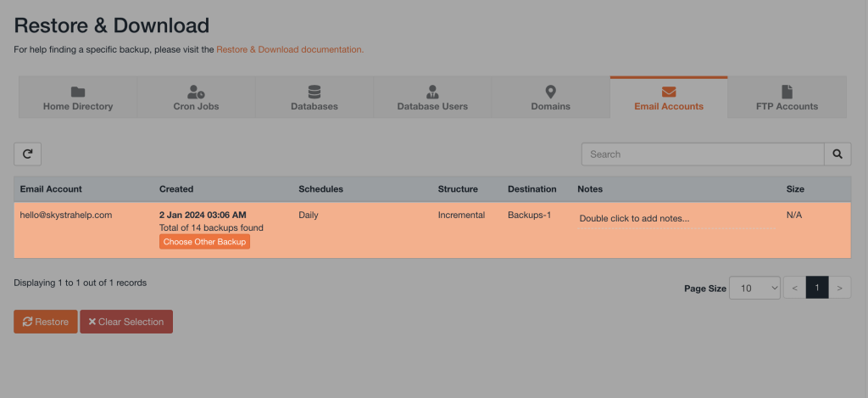Select page 1 in pagination

click(816, 288)
